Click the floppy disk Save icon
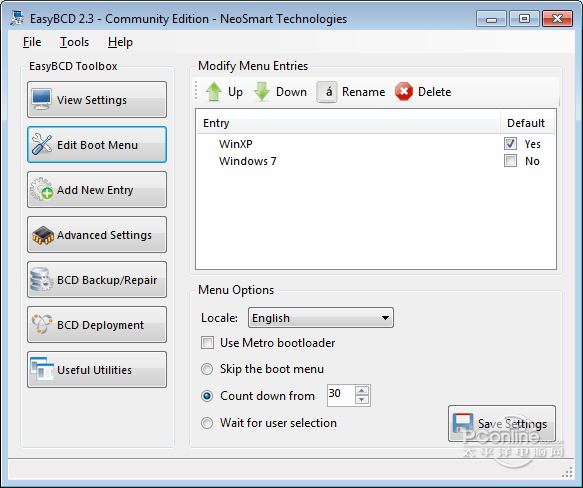Viewport: 583px width, 488px height. tap(463, 423)
